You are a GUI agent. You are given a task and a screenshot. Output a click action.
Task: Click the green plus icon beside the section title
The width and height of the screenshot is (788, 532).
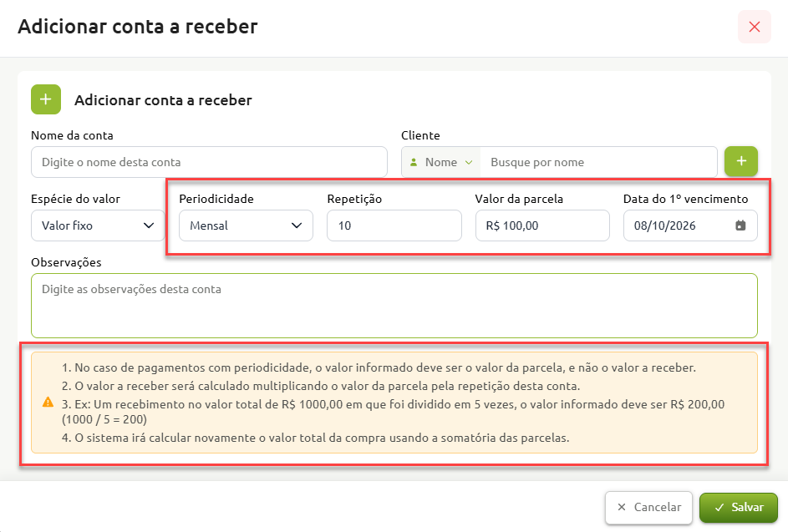pos(46,99)
